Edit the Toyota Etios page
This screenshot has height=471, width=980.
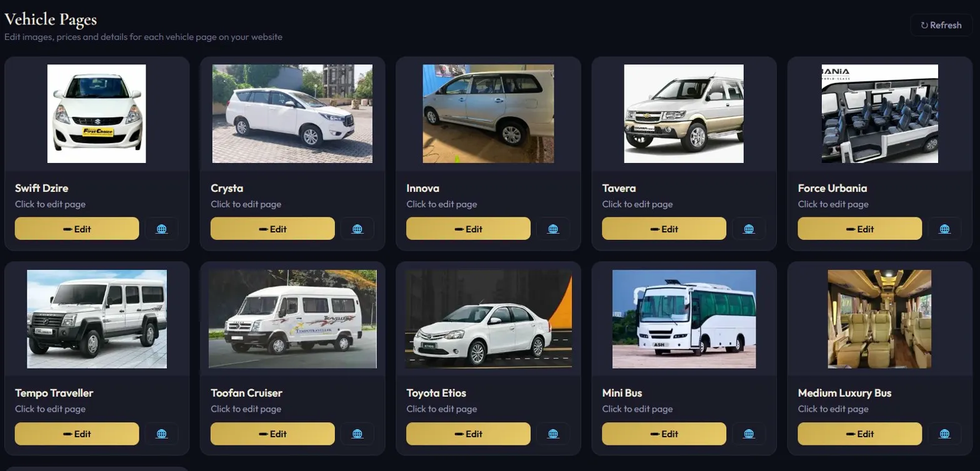(468, 434)
